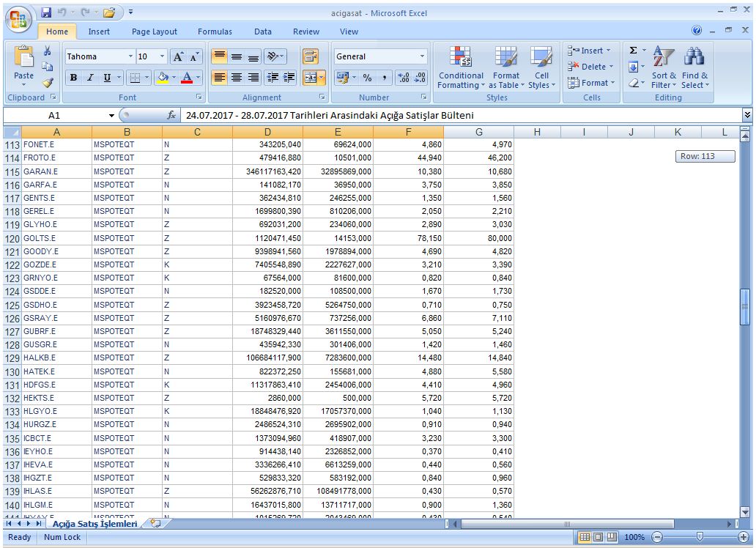Screen dimensions: 756x548
Task: Increase indent of cell contents
Action: click(289, 77)
